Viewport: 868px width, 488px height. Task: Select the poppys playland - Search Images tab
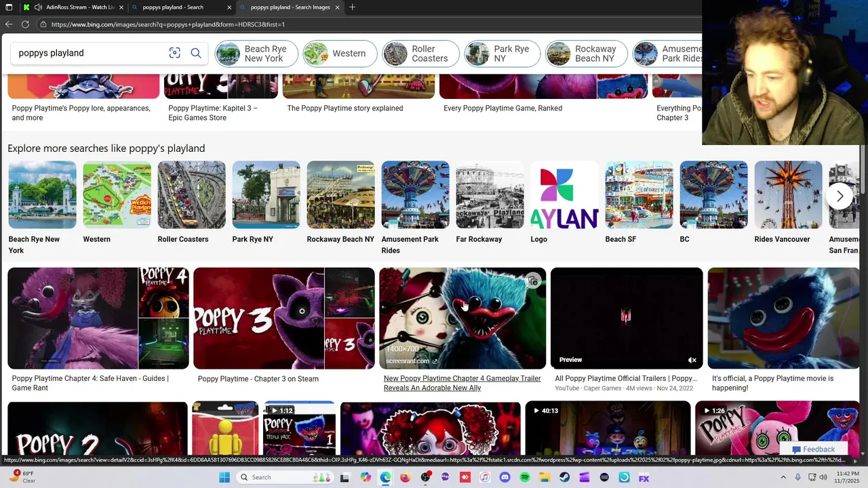pyautogui.click(x=290, y=7)
